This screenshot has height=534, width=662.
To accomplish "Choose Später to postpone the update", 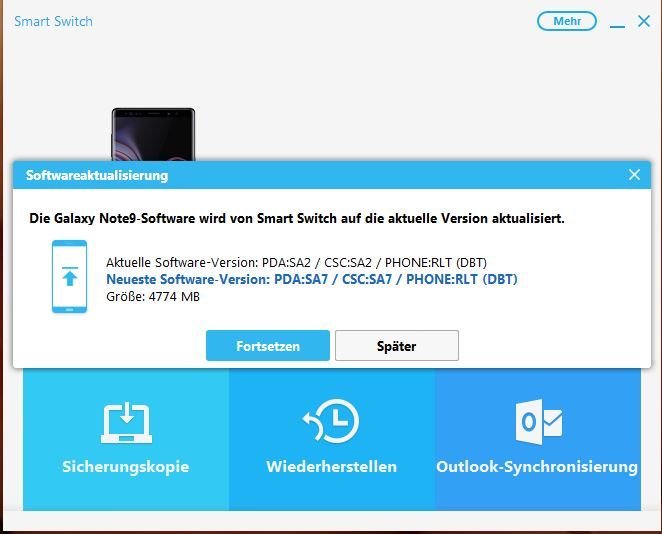I will tap(396, 346).
